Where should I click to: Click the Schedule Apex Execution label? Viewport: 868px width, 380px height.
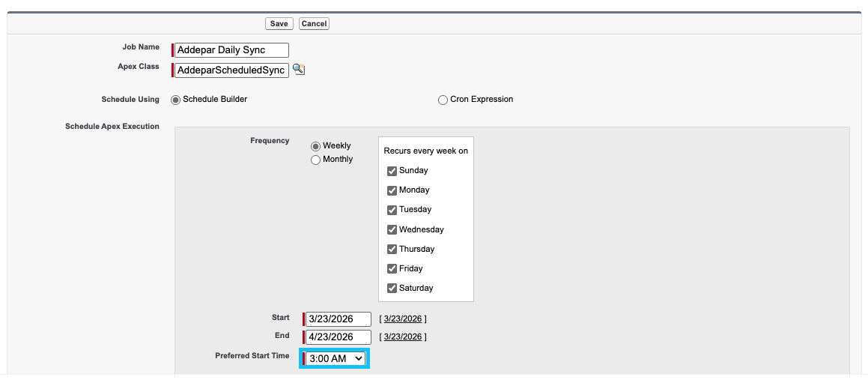pos(112,127)
